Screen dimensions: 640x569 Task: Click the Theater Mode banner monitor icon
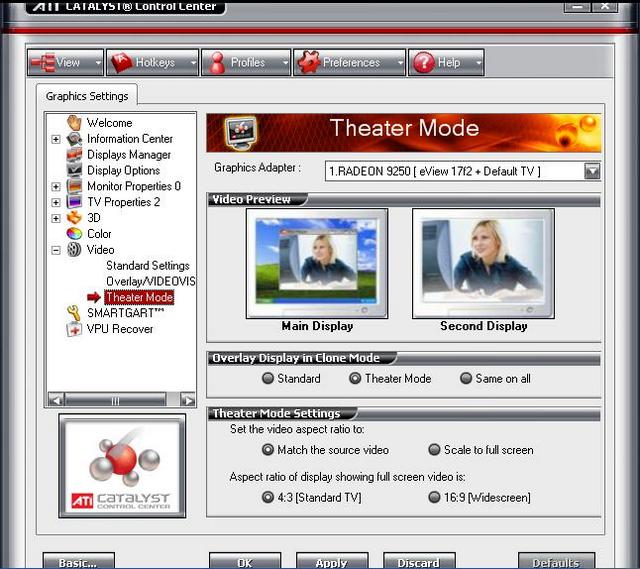point(241,132)
